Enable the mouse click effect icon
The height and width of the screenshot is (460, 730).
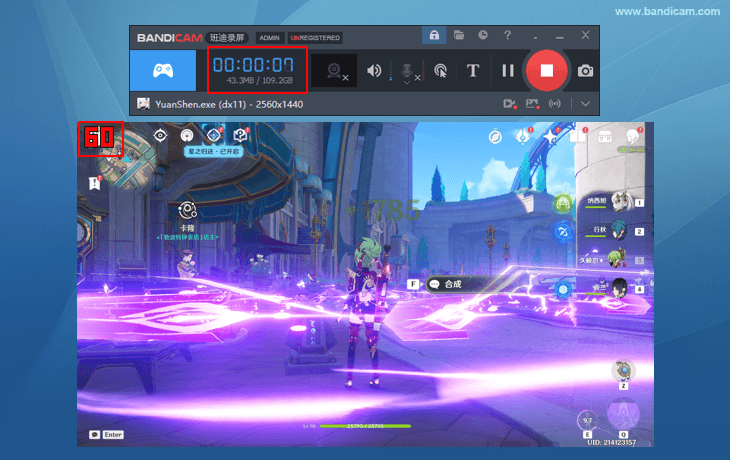coord(440,71)
